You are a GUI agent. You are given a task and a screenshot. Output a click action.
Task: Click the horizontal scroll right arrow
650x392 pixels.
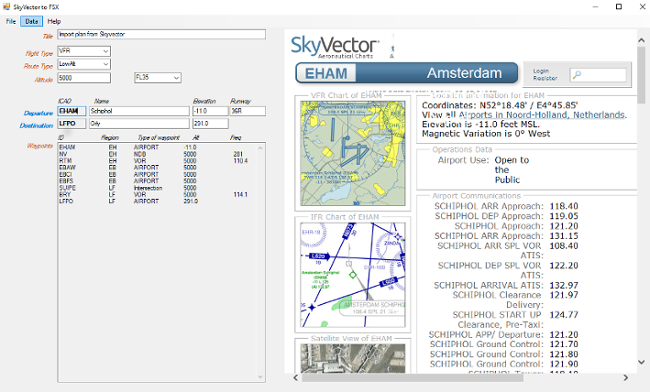(626, 377)
